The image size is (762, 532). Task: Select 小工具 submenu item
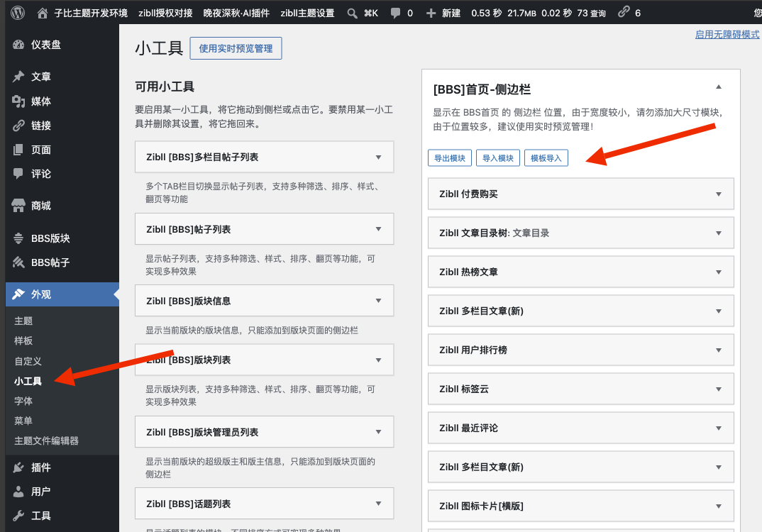pos(28,382)
